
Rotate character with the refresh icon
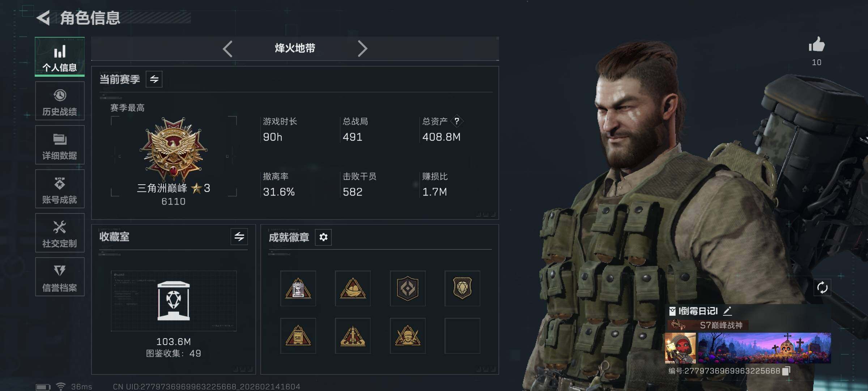tap(822, 288)
